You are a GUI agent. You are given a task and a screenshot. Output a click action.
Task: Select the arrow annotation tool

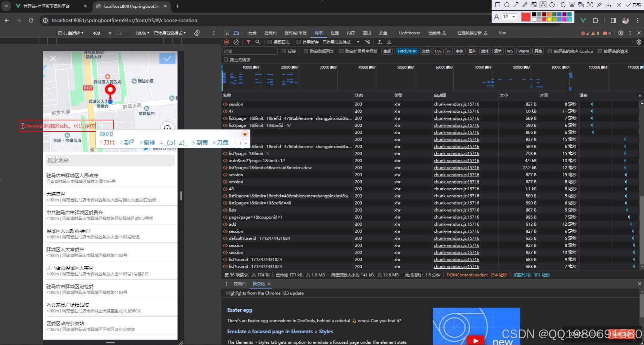tap(516, 5)
